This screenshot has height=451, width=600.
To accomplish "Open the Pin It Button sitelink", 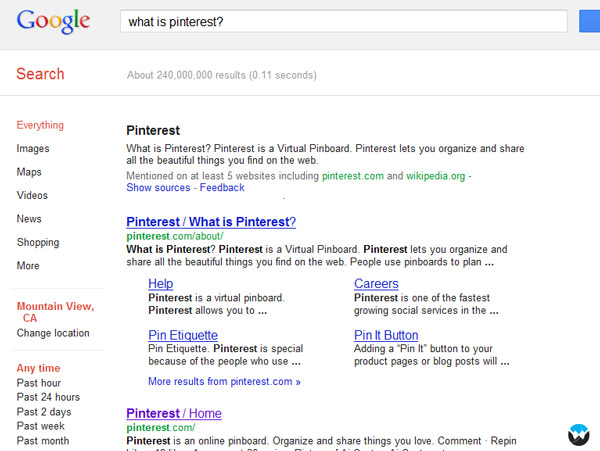I will coord(386,335).
